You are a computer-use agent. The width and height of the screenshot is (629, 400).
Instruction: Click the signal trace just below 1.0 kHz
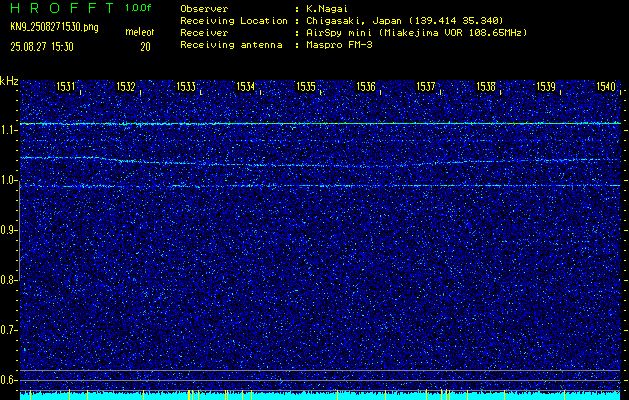(x=320, y=186)
